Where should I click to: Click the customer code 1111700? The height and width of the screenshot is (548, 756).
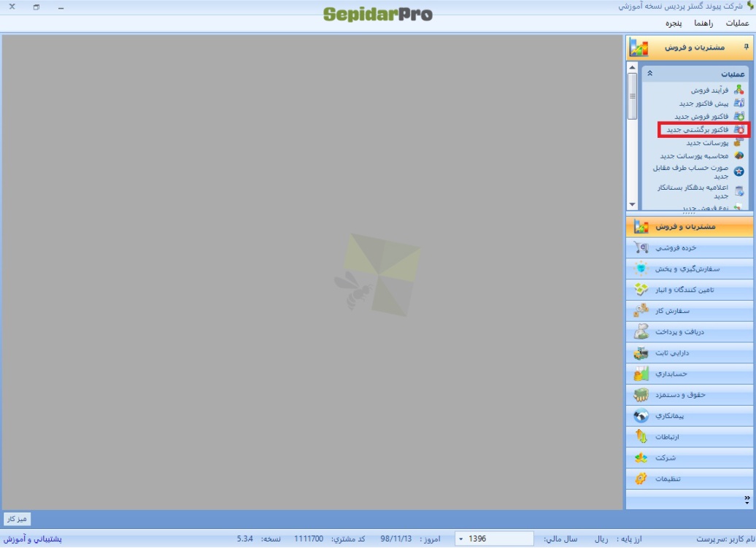pos(309,539)
